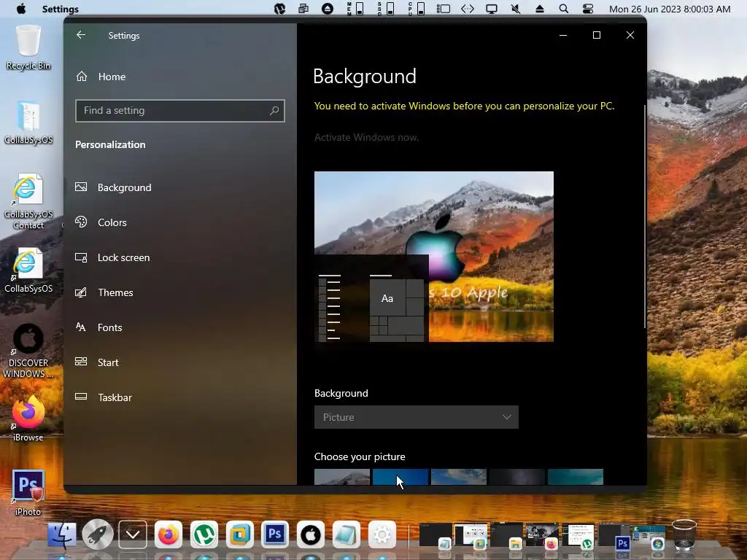
Task: Click the Find a setting search box
Action: click(179, 111)
